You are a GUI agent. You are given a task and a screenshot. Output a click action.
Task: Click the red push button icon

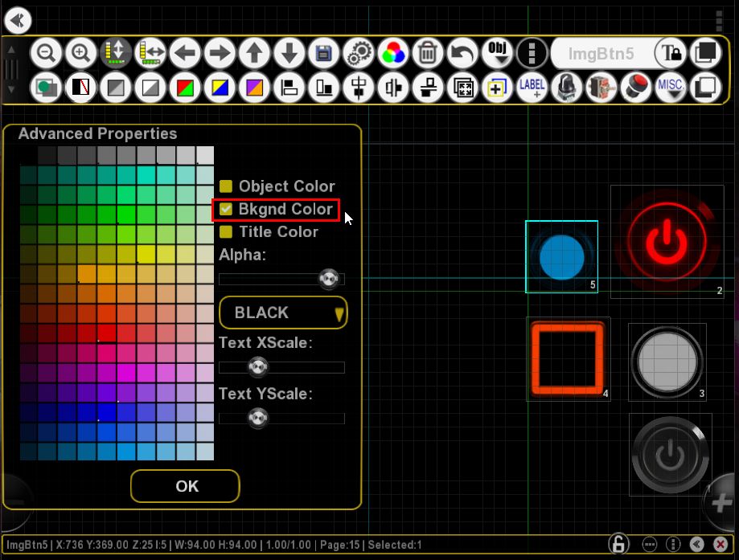click(636, 87)
